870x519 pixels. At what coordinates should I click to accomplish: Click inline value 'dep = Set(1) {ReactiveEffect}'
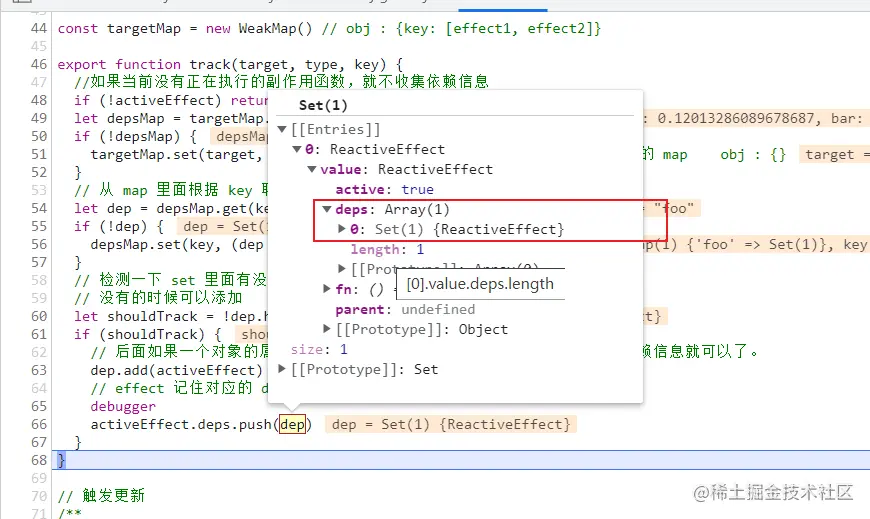pyautogui.click(x=451, y=425)
